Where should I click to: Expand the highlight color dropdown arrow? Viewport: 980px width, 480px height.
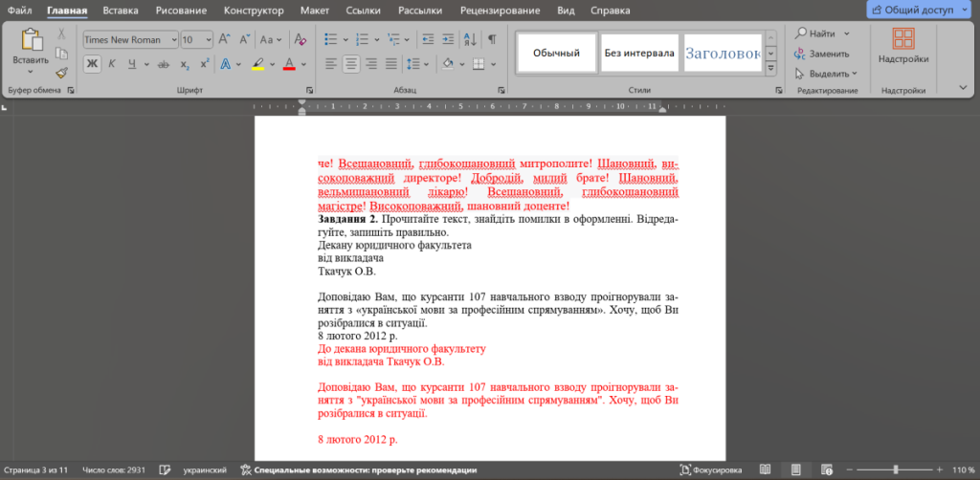(x=272, y=64)
